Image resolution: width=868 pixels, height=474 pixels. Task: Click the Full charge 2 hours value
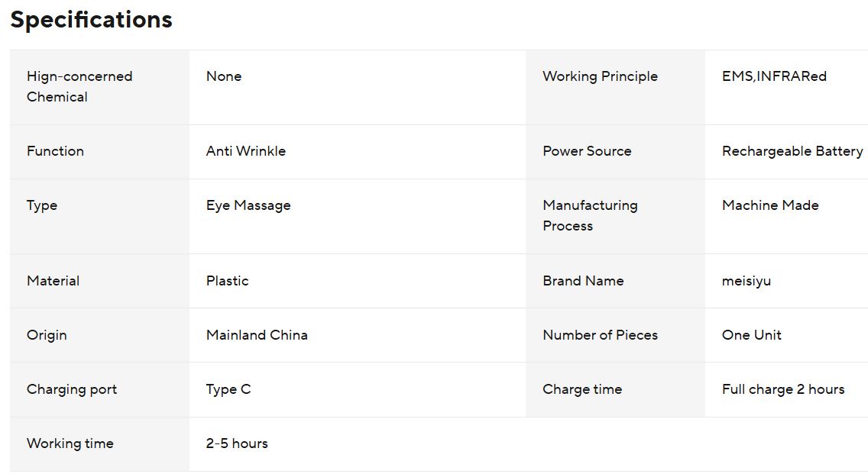pyautogui.click(x=783, y=390)
